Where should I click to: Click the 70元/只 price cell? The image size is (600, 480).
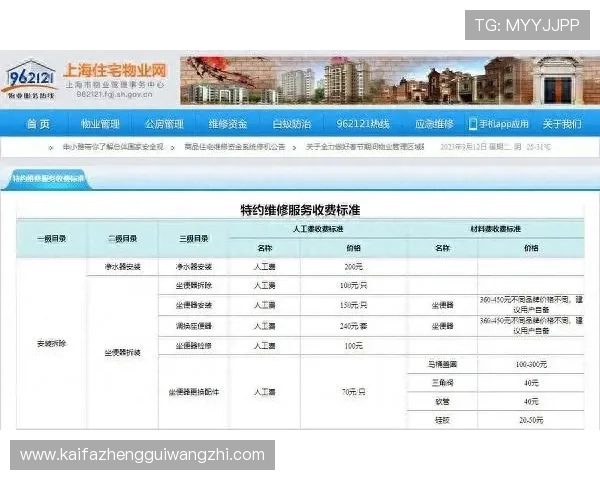[x=353, y=392]
